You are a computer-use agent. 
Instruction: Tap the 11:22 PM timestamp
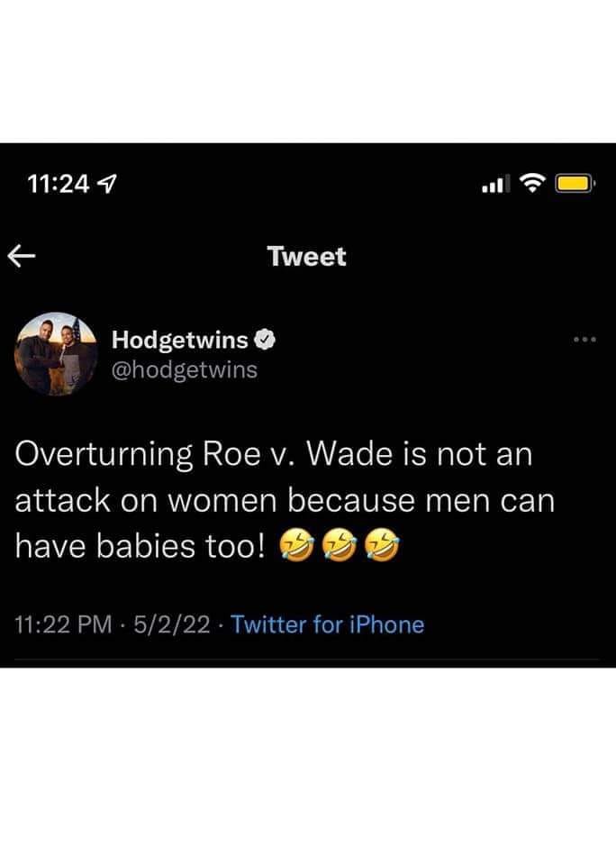[x=63, y=625]
